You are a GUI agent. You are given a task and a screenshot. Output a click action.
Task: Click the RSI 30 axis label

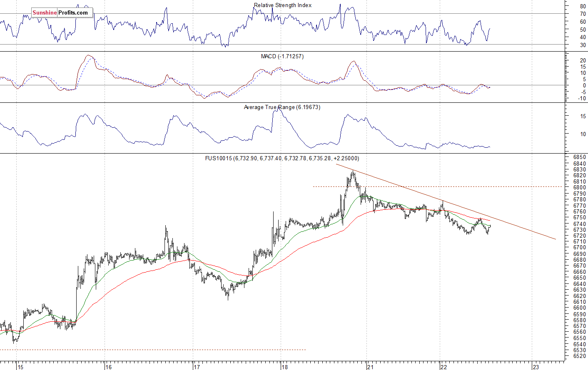583,45
